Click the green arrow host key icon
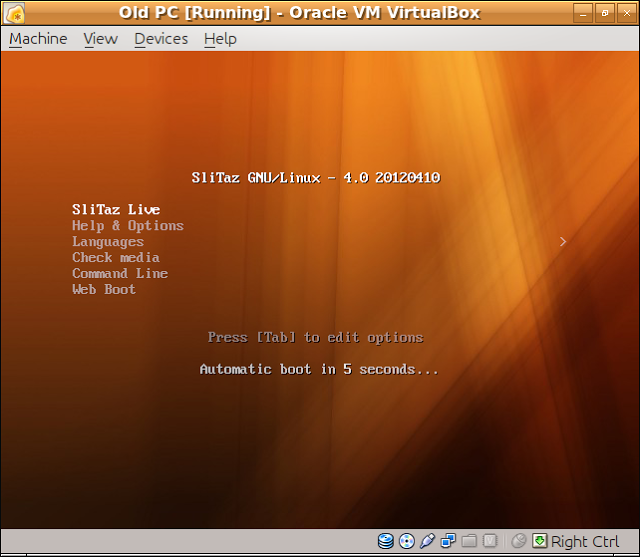 click(x=540, y=541)
